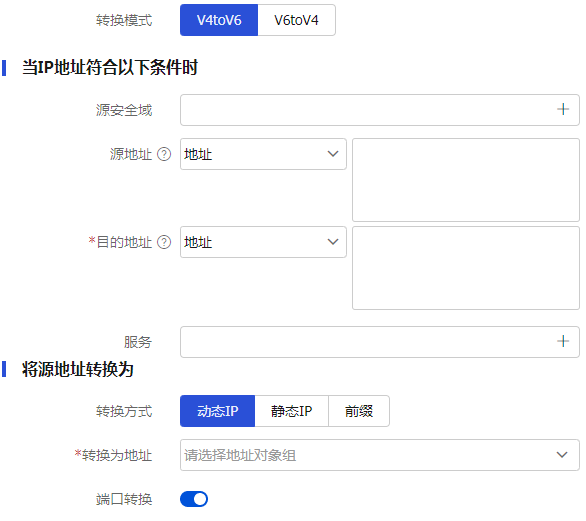Expand the 目的地址 type dropdown
The image size is (586, 521).
click(x=263, y=242)
